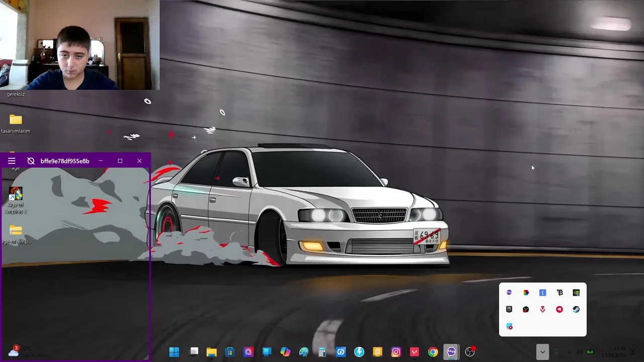Open File Explorer from the taskbar
This screenshot has height=362, width=644.
coord(211,352)
